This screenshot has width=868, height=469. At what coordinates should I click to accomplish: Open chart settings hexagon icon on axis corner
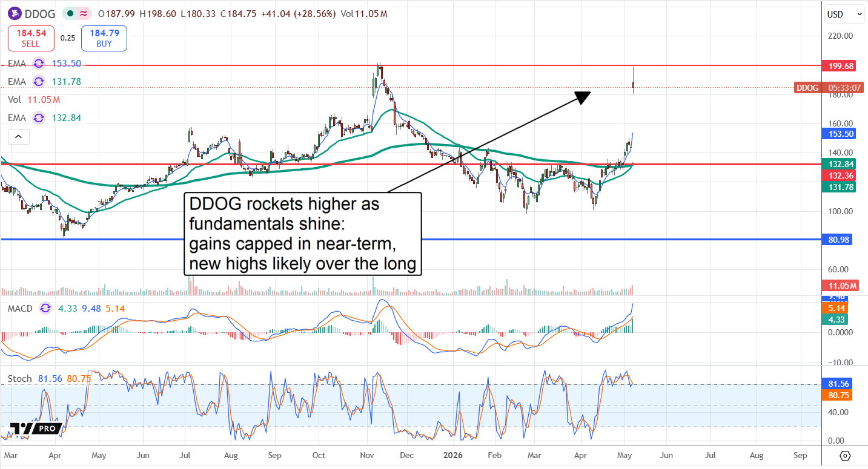click(x=846, y=455)
